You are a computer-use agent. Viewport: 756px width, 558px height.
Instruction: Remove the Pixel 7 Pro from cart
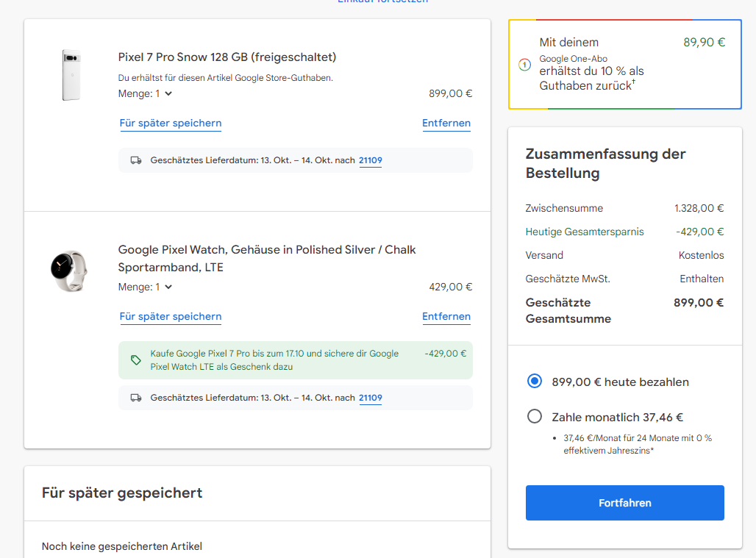tap(446, 123)
